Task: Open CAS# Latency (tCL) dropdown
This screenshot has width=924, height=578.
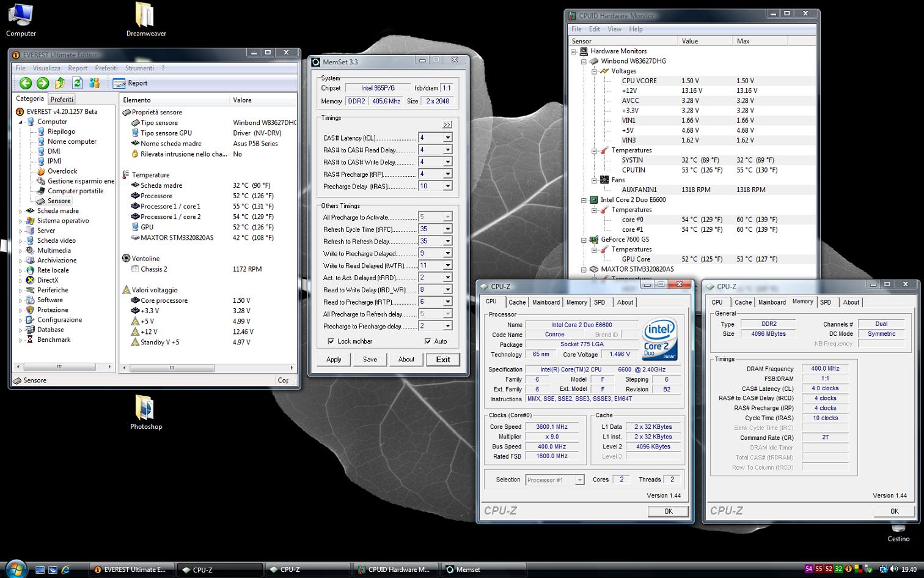Action: [x=447, y=138]
